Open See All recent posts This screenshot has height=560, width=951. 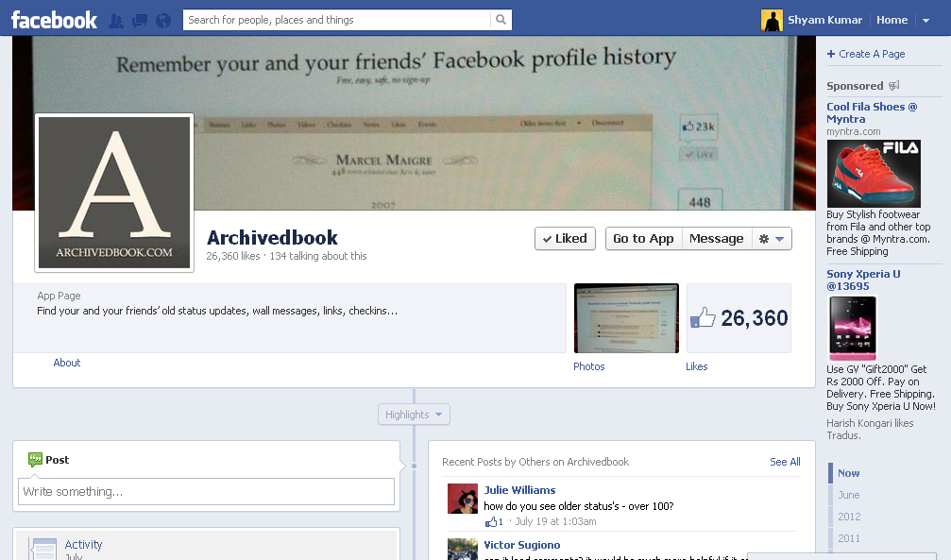point(785,462)
